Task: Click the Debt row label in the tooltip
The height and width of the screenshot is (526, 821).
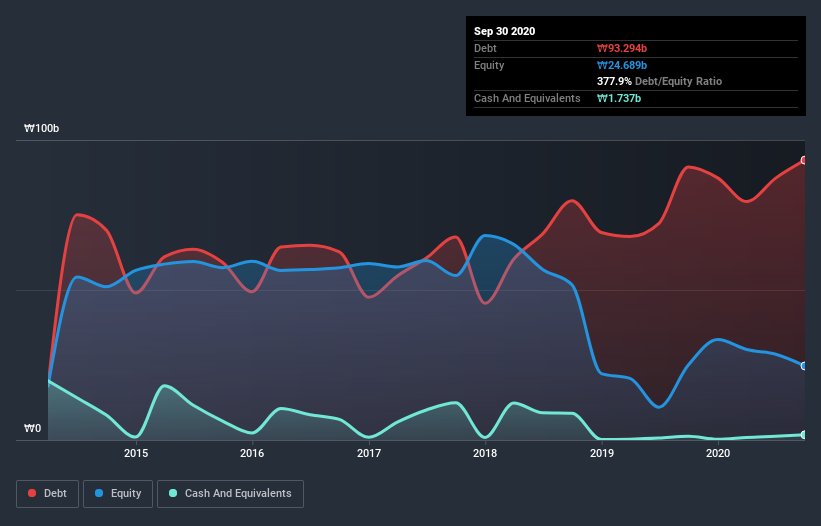Action: [485, 48]
